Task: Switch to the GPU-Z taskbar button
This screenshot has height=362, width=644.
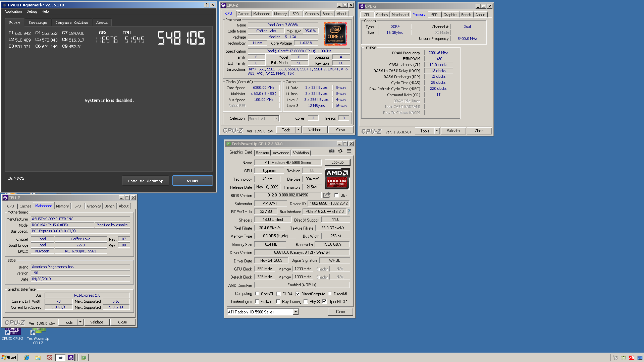Action: click(x=84, y=358)
